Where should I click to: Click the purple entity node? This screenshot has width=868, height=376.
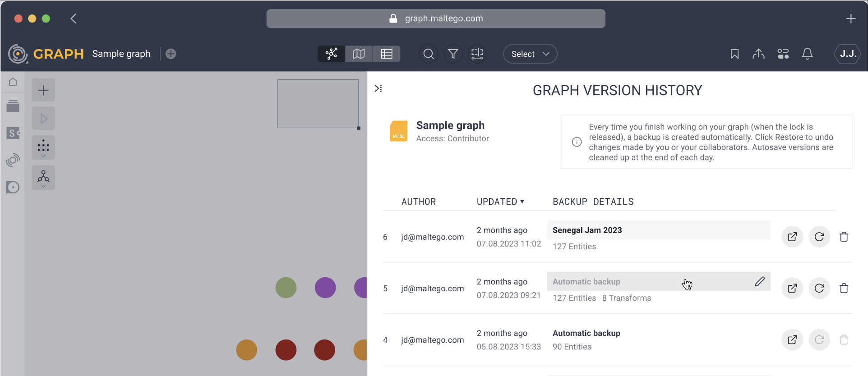click(x=325, y=288)
